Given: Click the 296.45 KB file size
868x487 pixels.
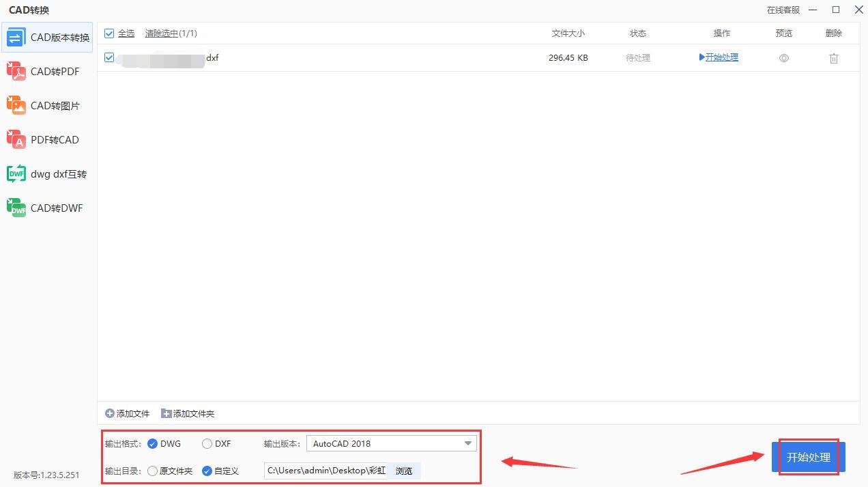Looking at the screenshot, I should tap(568, 58).
